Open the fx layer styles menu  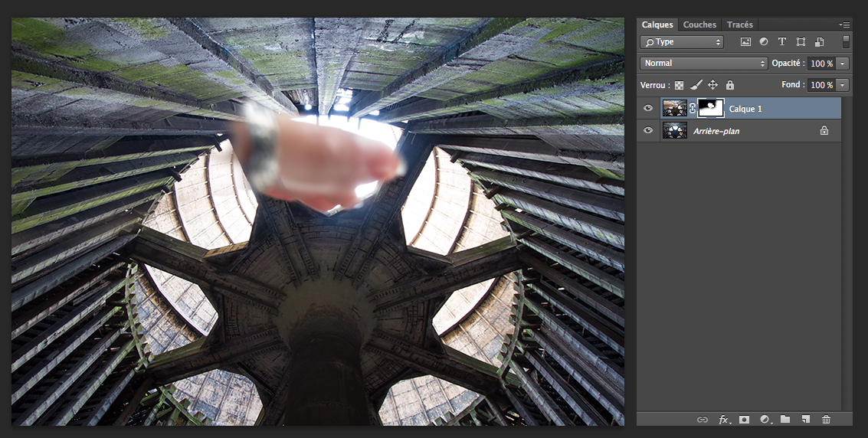click(x=724, y=420)
